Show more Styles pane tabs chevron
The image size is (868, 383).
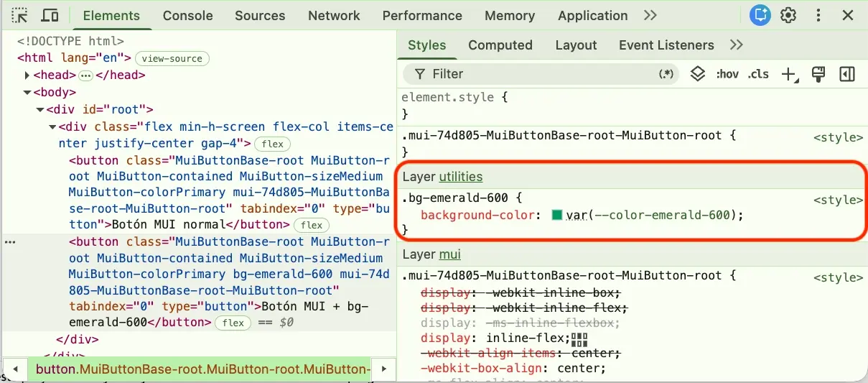[x=736, y=45]
